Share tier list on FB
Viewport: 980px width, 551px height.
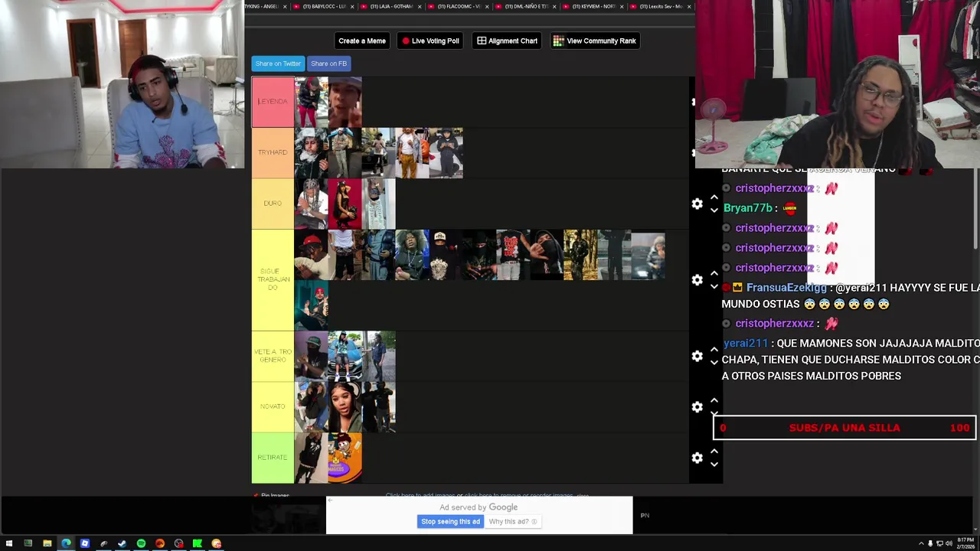[328, 64]
